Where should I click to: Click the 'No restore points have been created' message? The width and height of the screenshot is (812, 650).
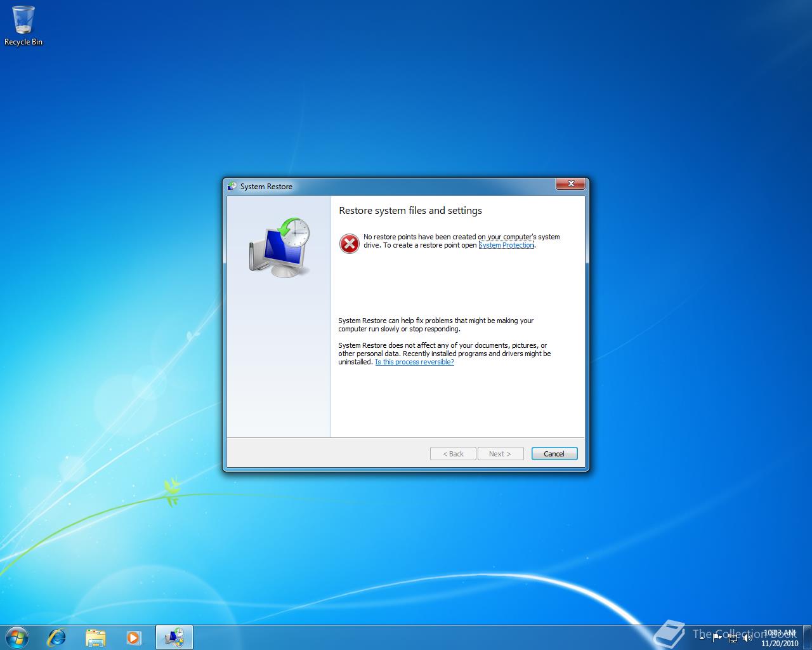[462, 241]
